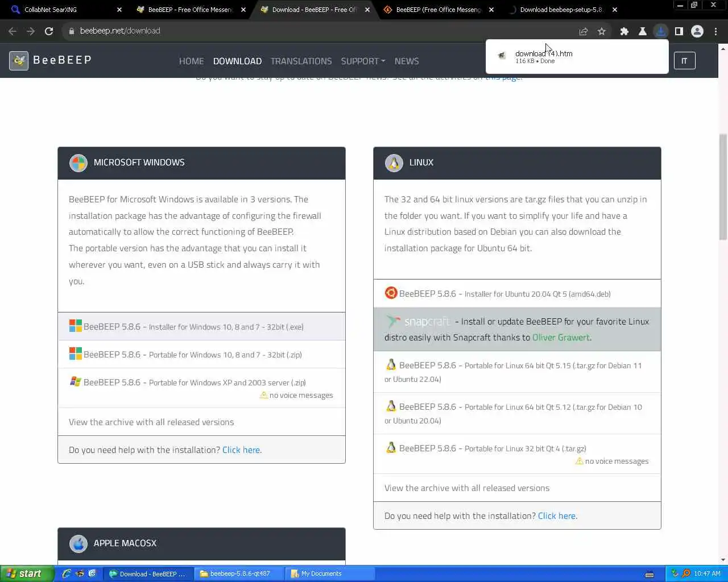Click the Linux penguin header icon
728x582 pixels.
point(394,163)
